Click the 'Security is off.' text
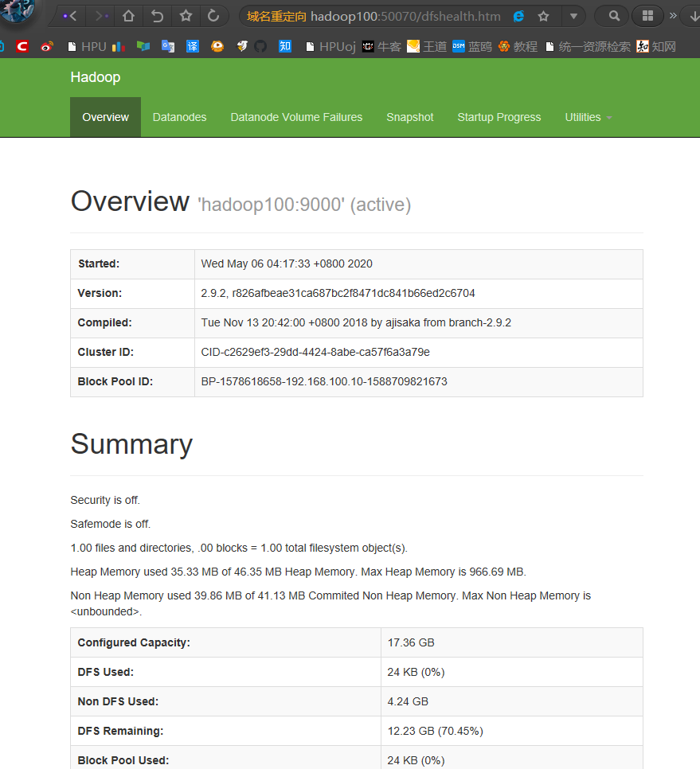This screenshot has height=769, width=700. pyautogui.click(x=105, y=500)
